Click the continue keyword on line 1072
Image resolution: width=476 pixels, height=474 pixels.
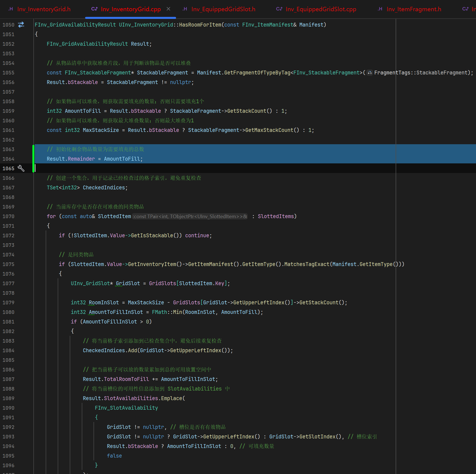point(197,235)
